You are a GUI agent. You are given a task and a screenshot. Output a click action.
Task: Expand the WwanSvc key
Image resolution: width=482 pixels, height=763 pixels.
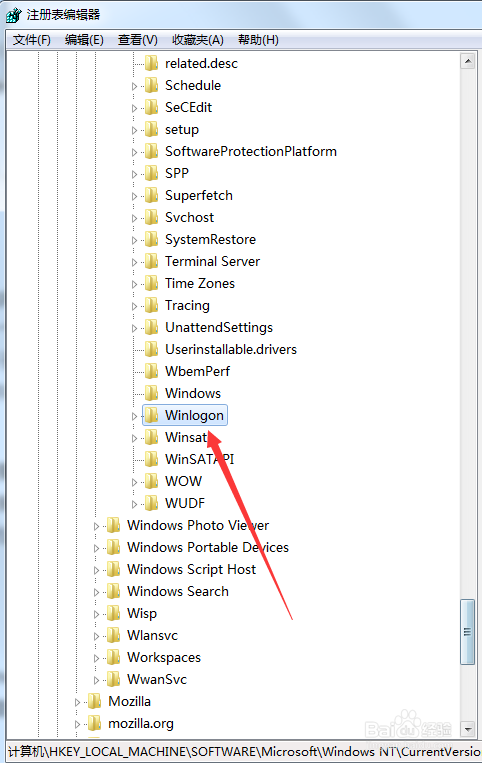[x=96, y=680]
